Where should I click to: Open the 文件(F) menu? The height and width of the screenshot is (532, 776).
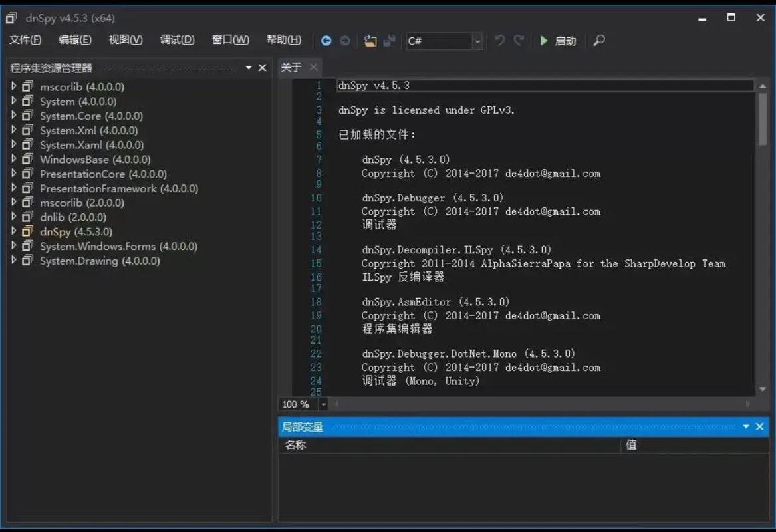click(x=25, y=40)
